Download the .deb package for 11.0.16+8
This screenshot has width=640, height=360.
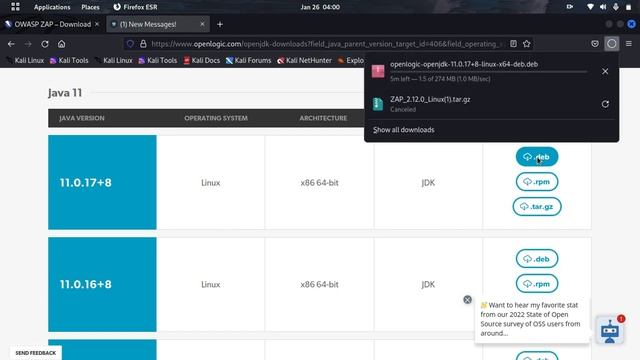[x=537, y=259]
